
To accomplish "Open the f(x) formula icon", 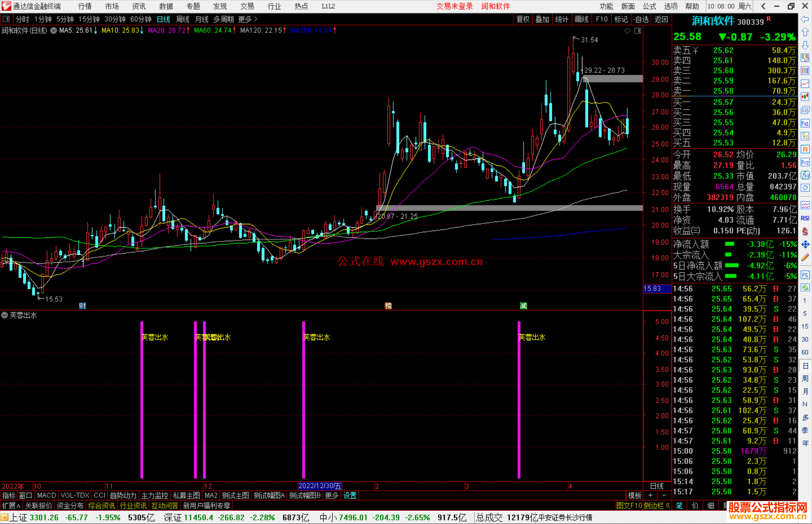I will click(805, 175).
